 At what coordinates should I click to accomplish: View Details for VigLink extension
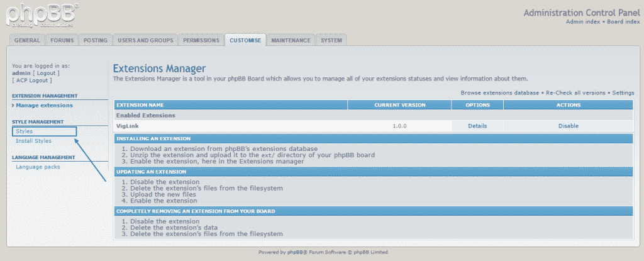pyautogui.click(x=477, y=126)
